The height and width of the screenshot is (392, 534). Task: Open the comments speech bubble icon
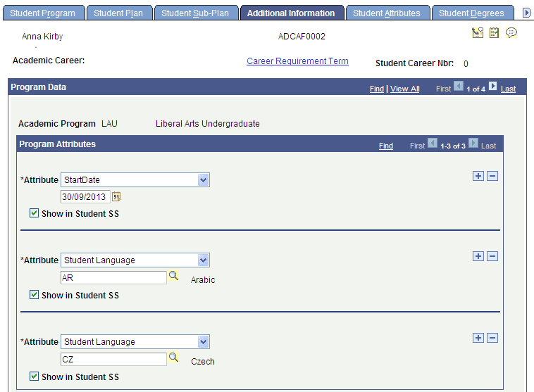[511, 32]
